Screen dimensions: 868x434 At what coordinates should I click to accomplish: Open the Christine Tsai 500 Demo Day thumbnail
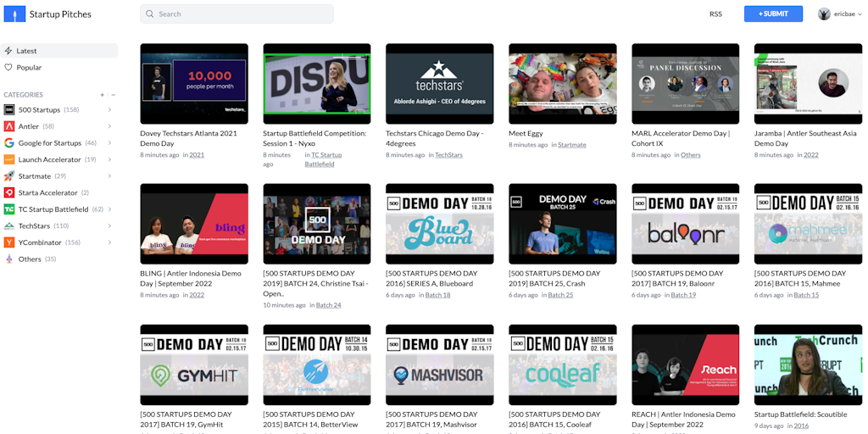click(317, 224)
